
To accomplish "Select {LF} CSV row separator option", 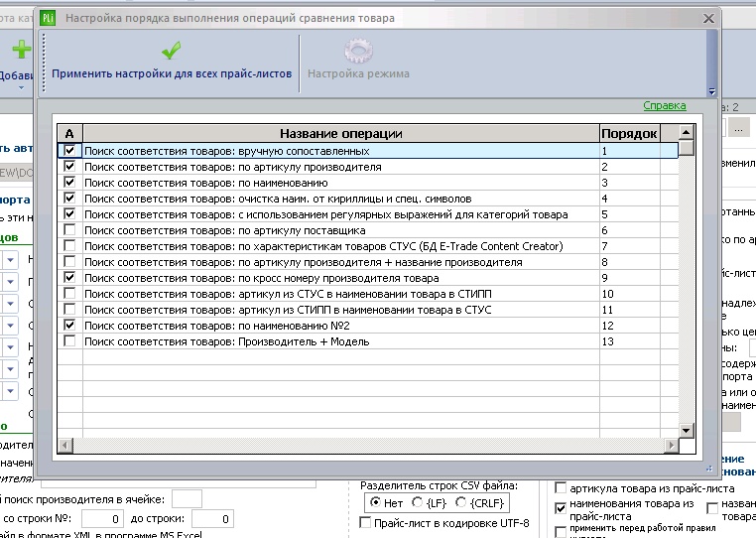I will [417, 502].
